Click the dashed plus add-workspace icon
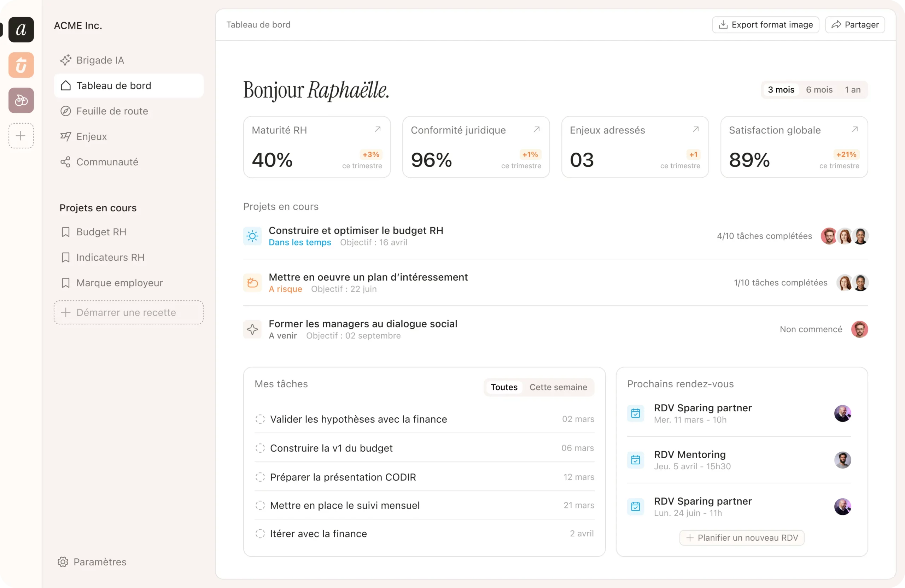Image resolution: width=905 pixels, height=588 pixels. (x=21, y=136)
